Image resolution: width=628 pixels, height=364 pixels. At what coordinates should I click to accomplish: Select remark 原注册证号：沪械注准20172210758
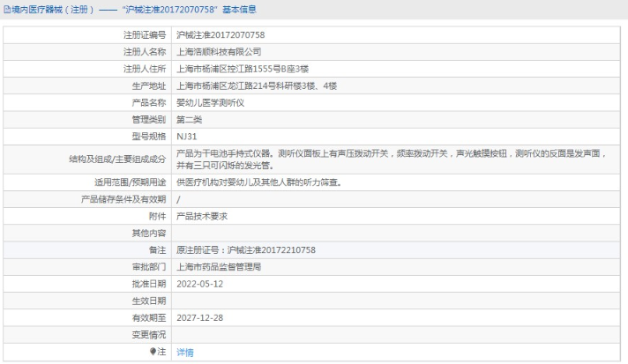click(x=246, y=250)
